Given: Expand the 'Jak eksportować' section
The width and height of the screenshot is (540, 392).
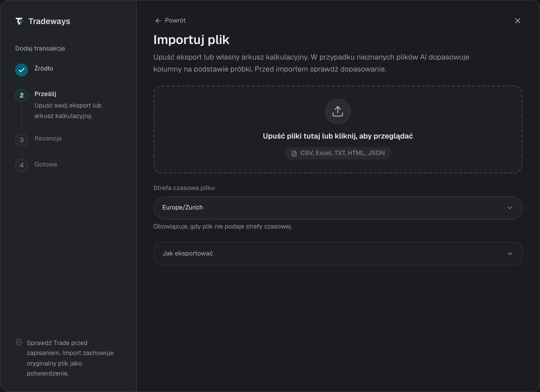Looking at the screenshot, I should (338, 254).
